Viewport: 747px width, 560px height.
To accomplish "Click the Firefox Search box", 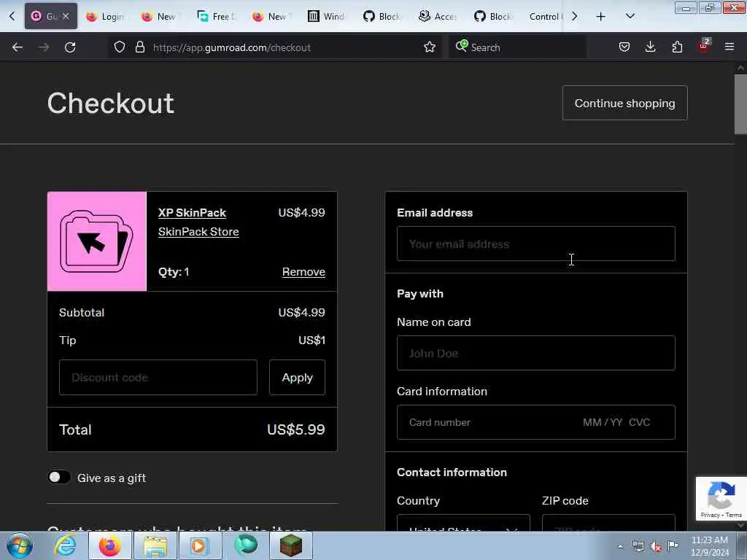I will pos(517,47).
